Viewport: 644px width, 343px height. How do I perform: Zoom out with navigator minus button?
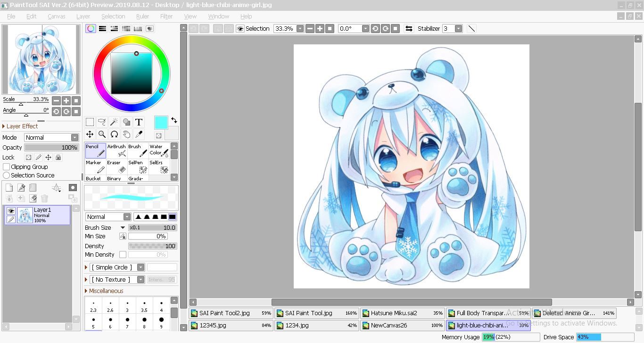click(56, 100)
